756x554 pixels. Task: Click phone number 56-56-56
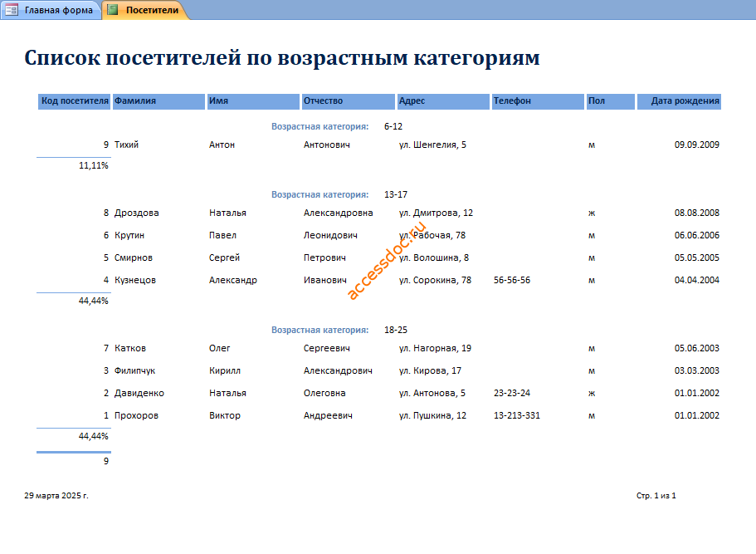point(512,281)
